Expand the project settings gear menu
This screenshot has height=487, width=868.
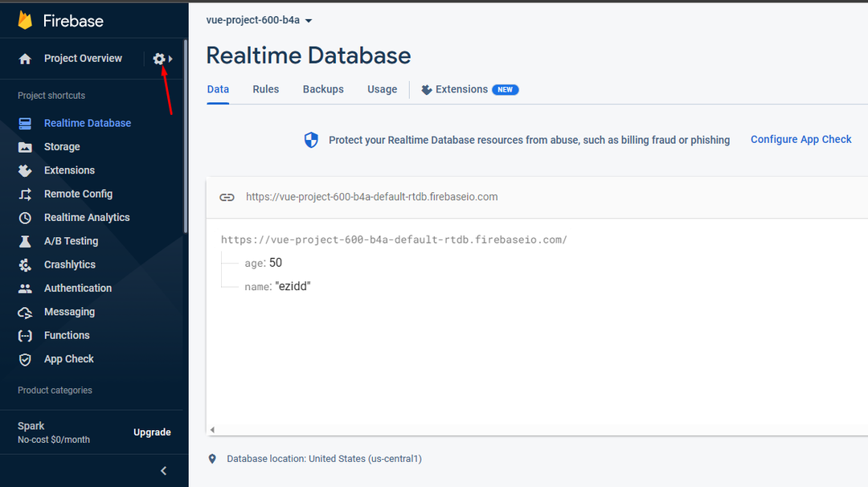click(x=159, y=58)
